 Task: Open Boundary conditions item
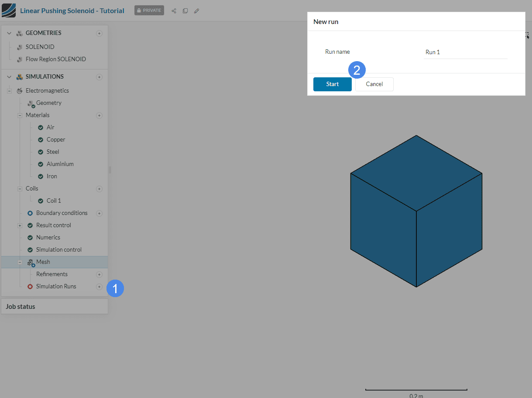pyautogui.click(x=62, y=213)
